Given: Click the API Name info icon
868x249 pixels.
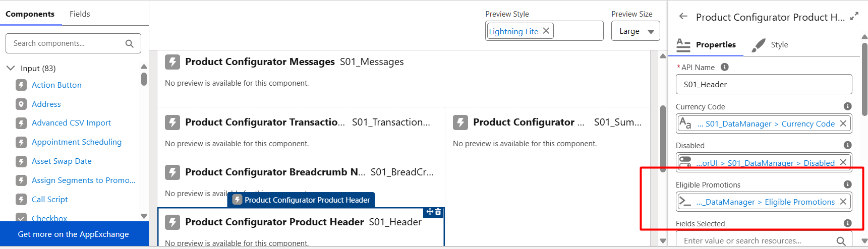Looking at the screenshot, I should tap(725, 67).
